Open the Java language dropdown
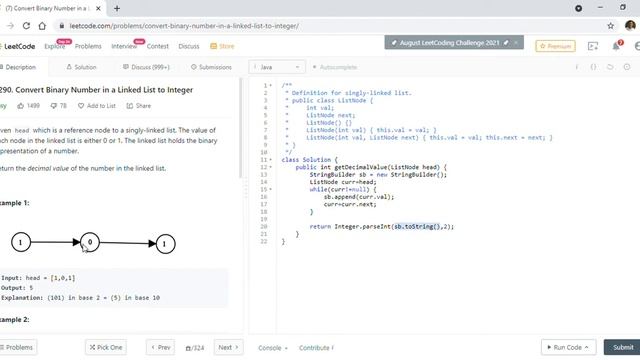The height and width of the screenshot is (360, 640). coord(277,67)
